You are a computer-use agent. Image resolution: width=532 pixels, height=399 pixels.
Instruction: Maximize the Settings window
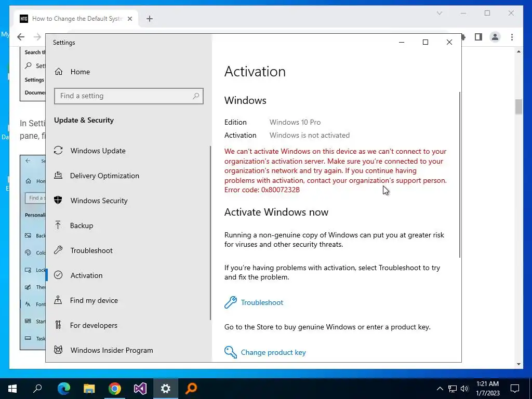click(x=425, y=42)
